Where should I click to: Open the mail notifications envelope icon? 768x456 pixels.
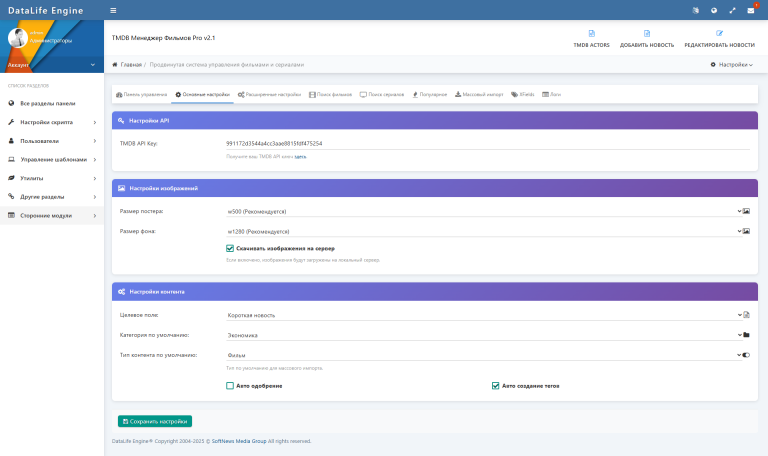[x=751, y=10]
